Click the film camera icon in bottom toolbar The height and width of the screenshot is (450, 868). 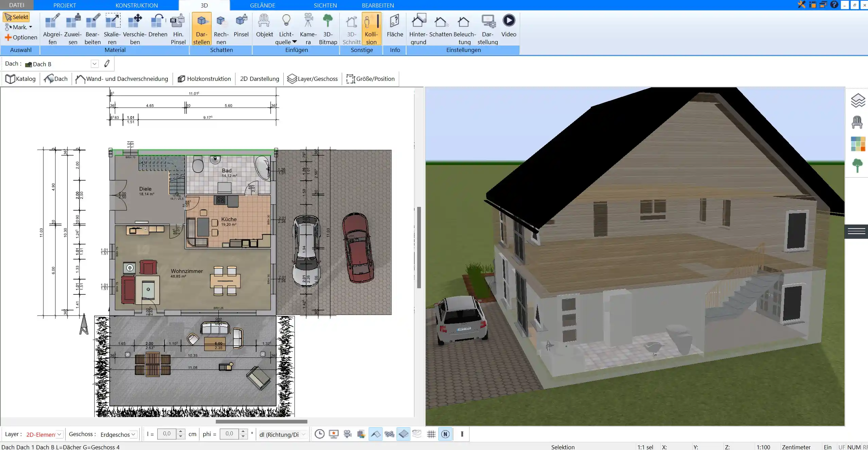click(x=347, y=434)
